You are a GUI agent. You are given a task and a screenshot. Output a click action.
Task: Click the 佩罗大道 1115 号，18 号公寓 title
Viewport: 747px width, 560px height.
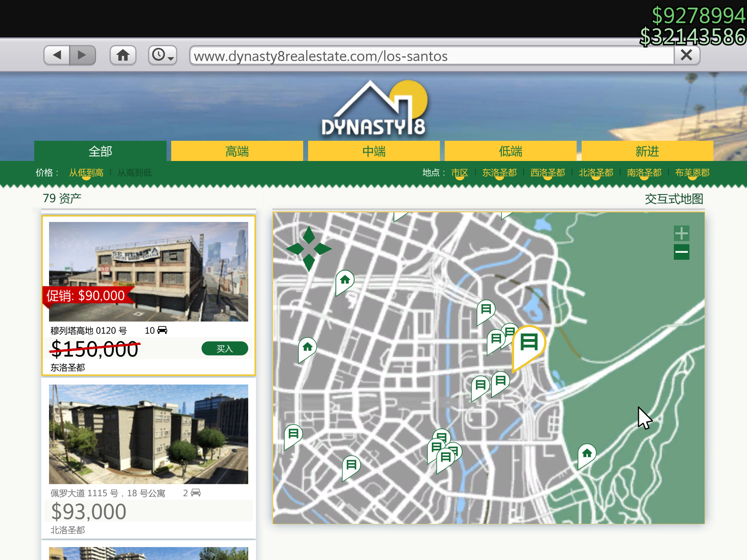tap(108, 493)
